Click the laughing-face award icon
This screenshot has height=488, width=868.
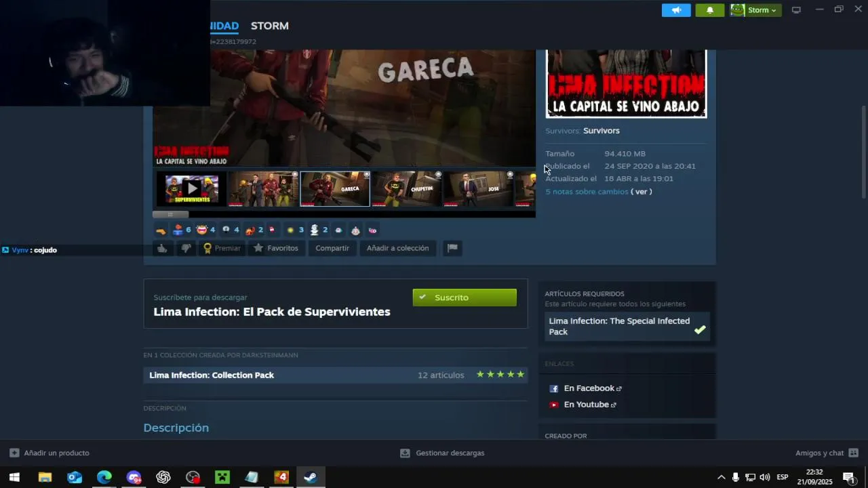click(x=201, y=230)
